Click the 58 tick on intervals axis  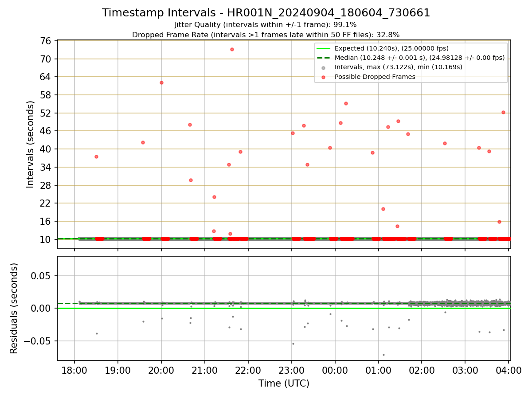pos(47,95)
